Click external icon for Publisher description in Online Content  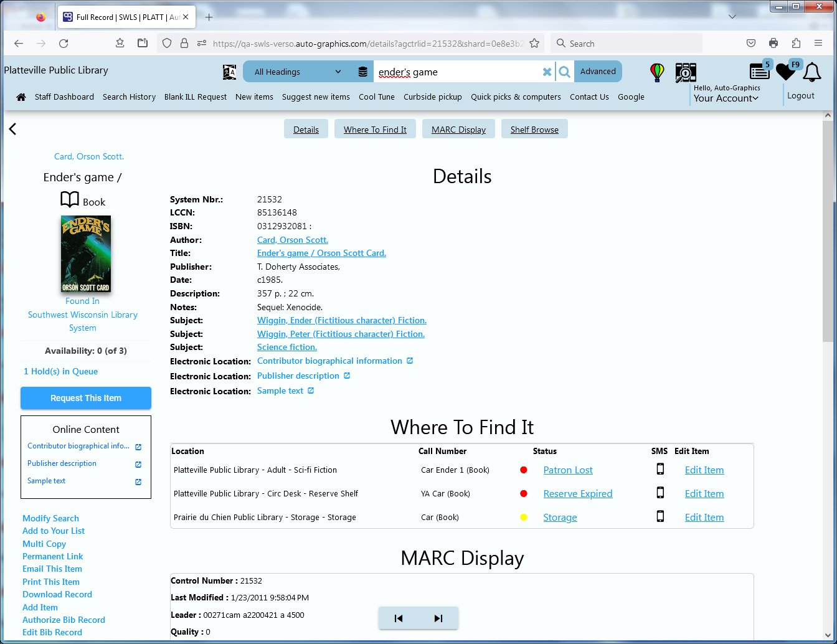[138, 464]
